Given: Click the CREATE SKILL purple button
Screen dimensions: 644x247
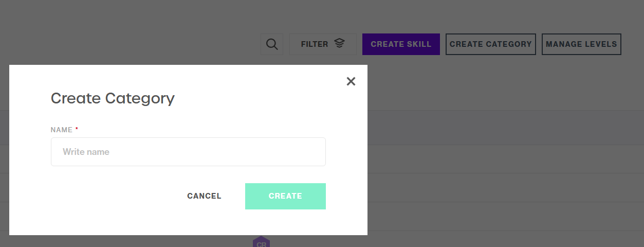Looking at the screenshot, I should coord(401,44).
